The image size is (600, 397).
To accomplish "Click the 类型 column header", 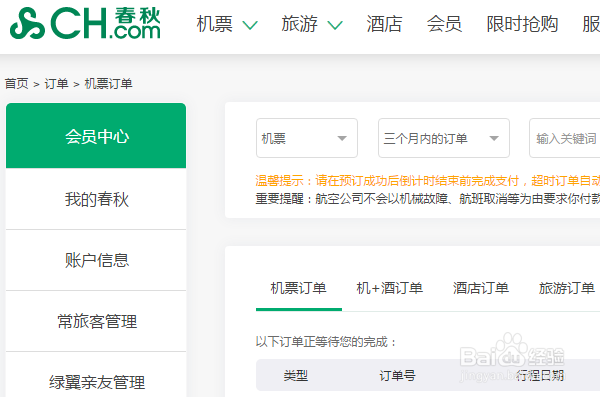I will pyautogui.click(x=295, y=376).
